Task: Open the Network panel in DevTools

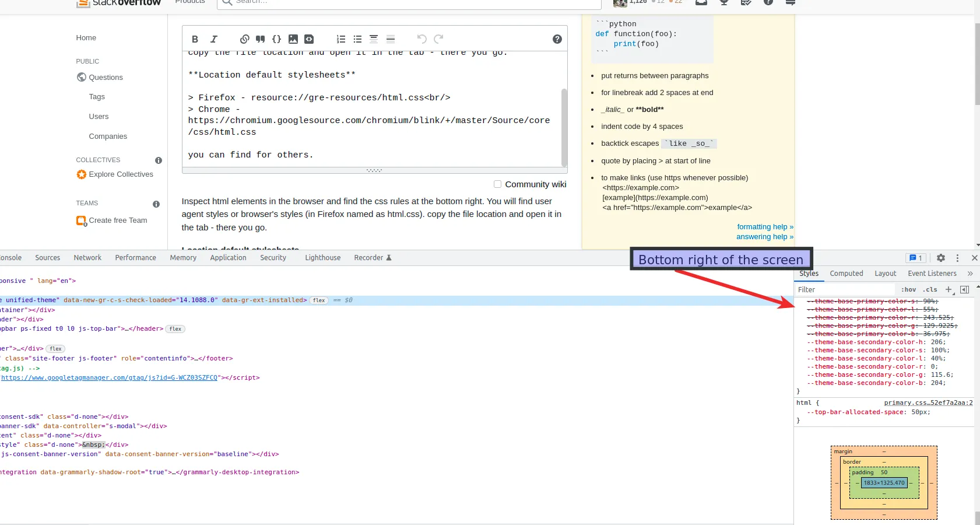Action: 87,258
